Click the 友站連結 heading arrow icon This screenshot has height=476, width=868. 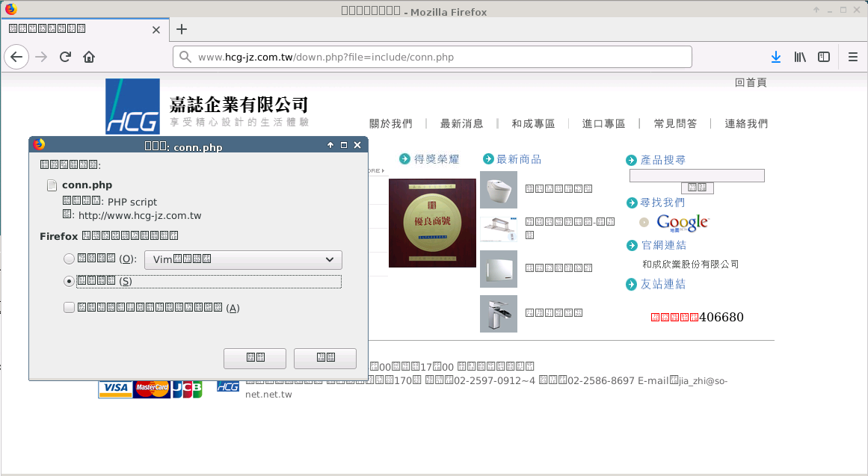[x=631, y=285]
